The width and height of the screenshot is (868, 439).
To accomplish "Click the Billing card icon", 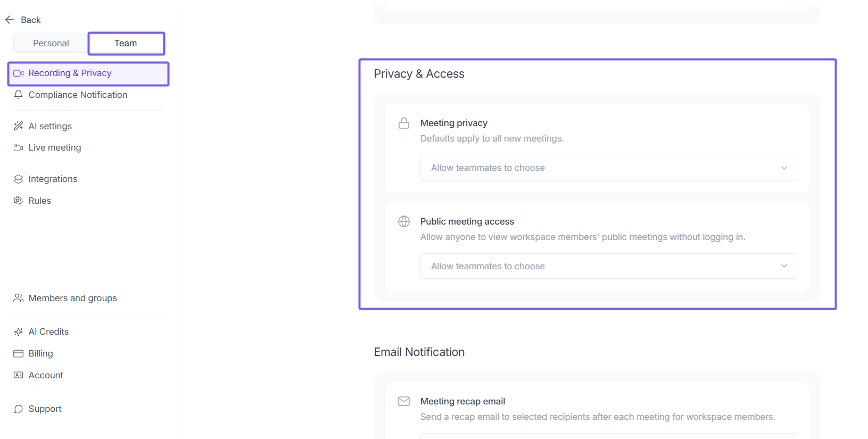I will (19, 354).
